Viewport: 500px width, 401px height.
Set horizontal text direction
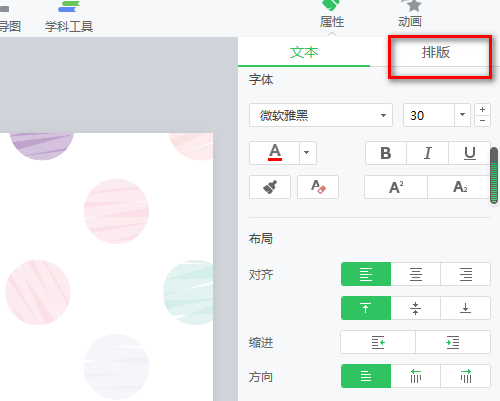(366, 376)
